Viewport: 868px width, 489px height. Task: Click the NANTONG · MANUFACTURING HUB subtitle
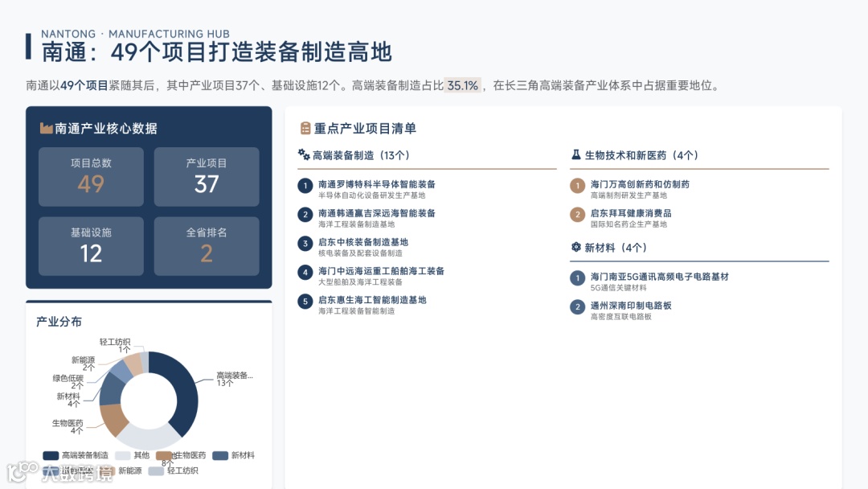[x=135, y=34]
